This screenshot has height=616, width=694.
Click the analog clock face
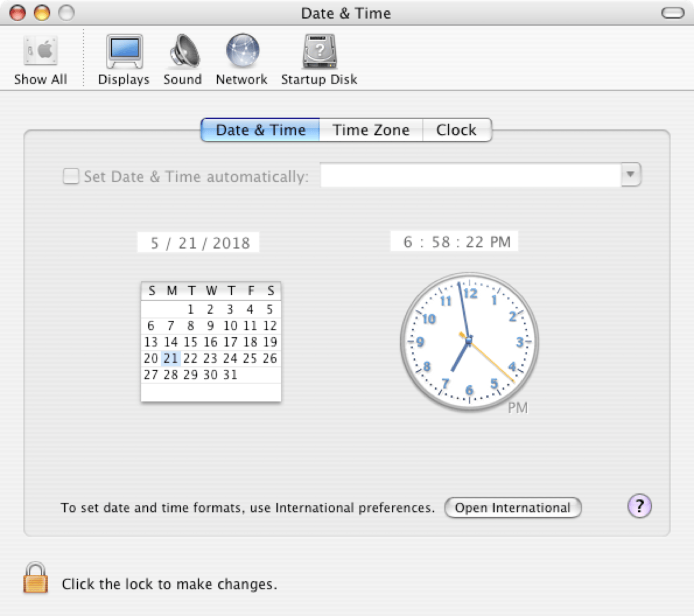469,342
